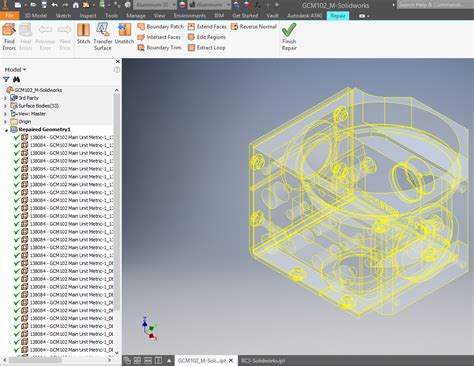Close the GCM102_M-Soli...ipt document tab

pos(231,361)
